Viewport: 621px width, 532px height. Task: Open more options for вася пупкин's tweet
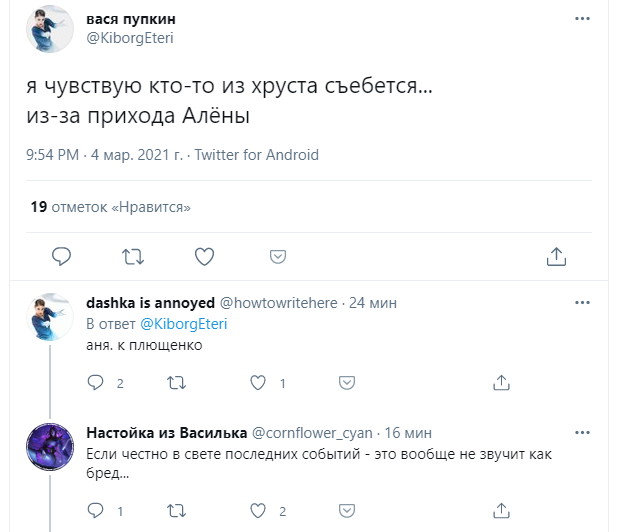click(x=582, y=18)
